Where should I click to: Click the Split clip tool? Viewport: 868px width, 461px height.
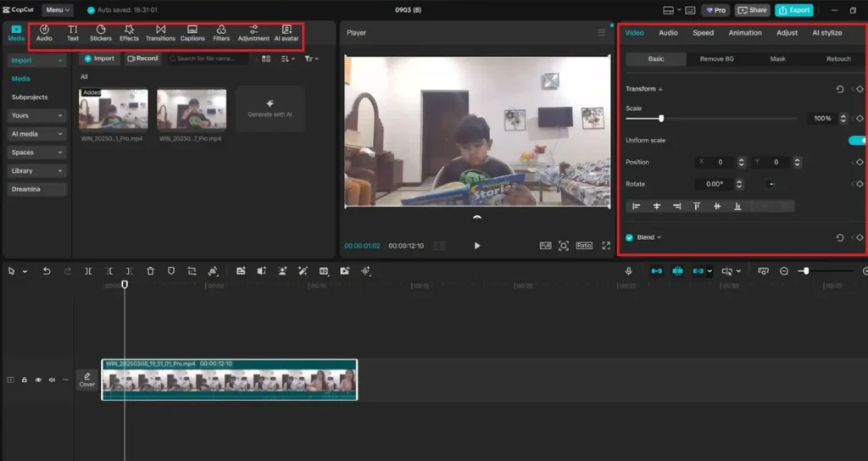pos(88,271)
